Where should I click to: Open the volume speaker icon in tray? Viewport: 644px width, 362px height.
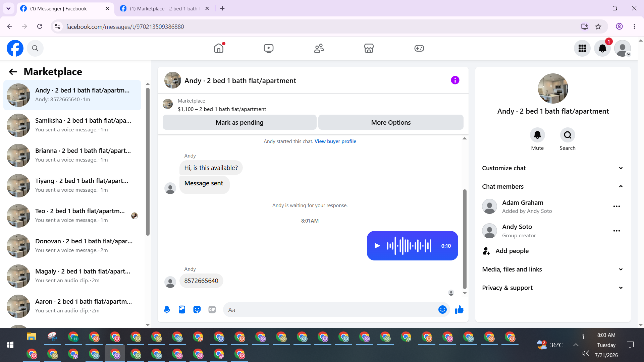tap(586, 353)
